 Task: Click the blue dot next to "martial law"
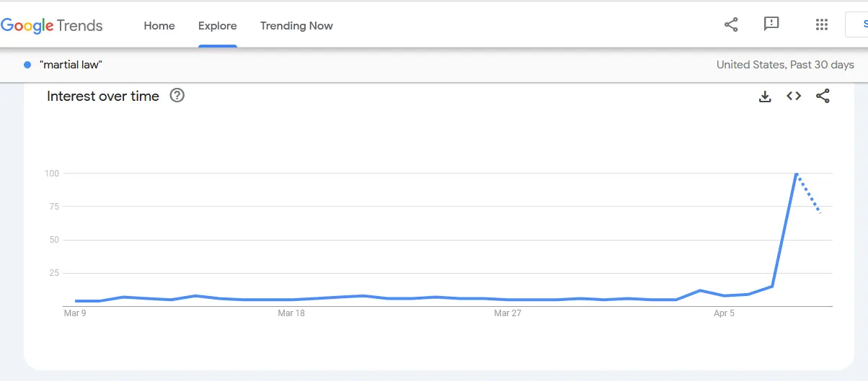(27, 65)
